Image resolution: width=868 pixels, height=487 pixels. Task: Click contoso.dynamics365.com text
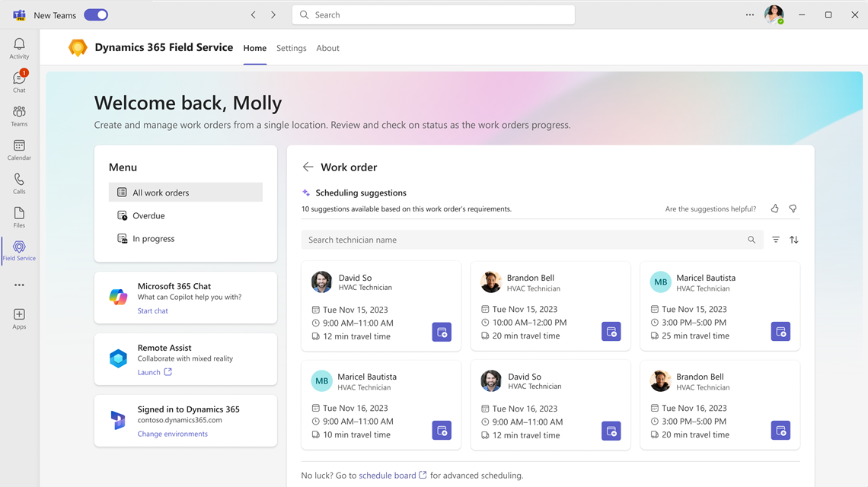(x=180, y=420)
